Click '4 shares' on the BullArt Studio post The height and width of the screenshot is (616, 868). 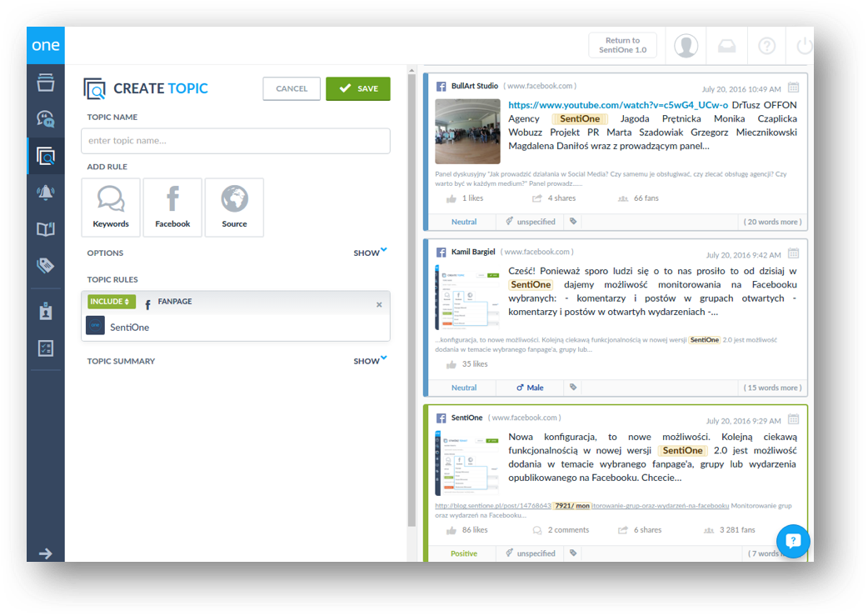554,198
